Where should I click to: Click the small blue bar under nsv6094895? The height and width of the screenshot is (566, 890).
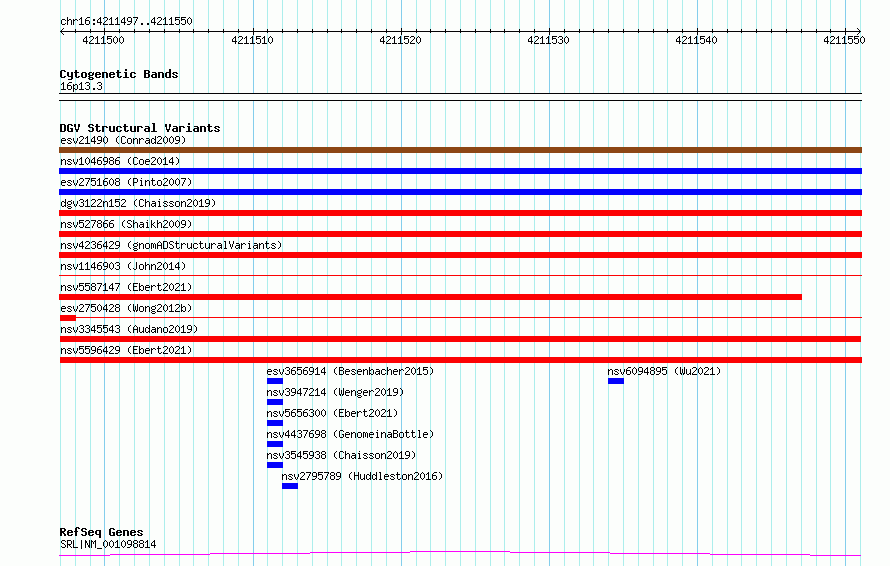click(616, 381)
